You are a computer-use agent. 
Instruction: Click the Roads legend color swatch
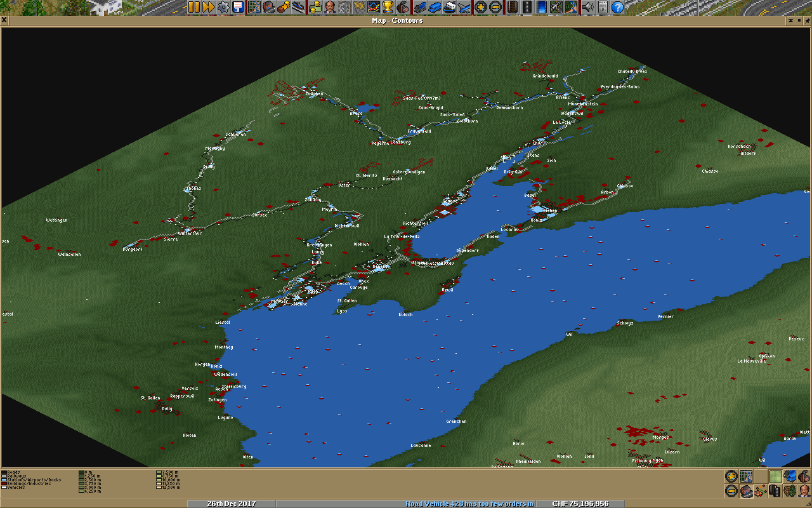[4, 472]
